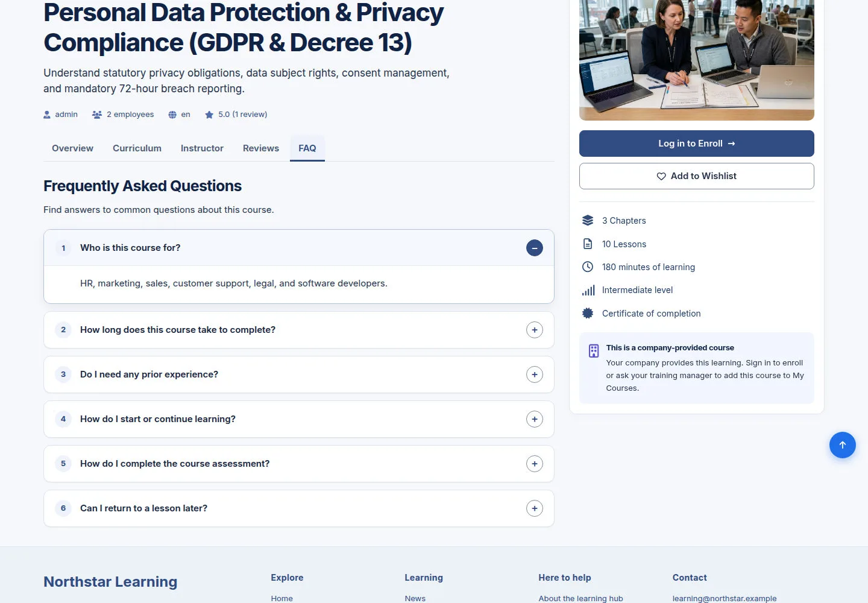Click the admin user icon

(x=47, y=115)
